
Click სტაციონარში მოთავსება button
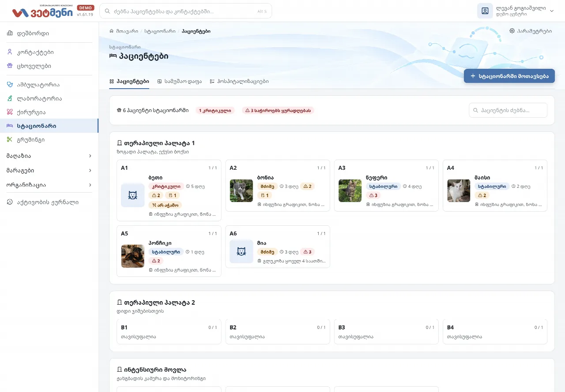pos(509,76)
